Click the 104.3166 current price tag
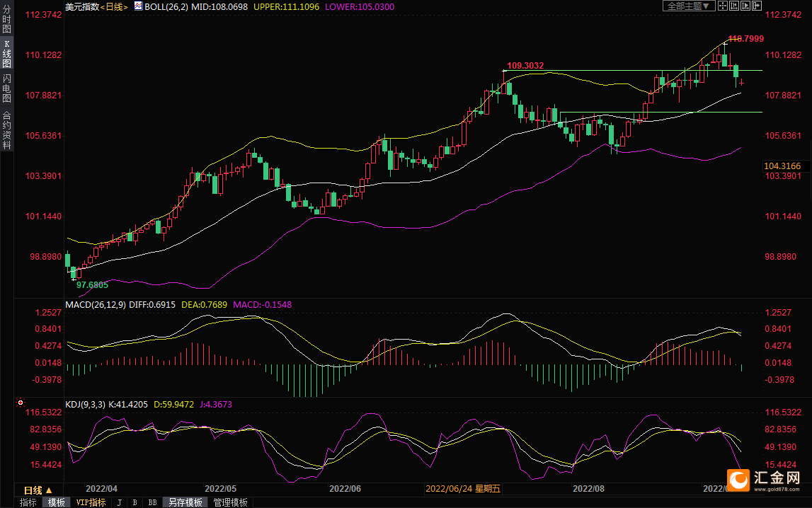Viewport: 812px width, 508px height. pos(782,166)
